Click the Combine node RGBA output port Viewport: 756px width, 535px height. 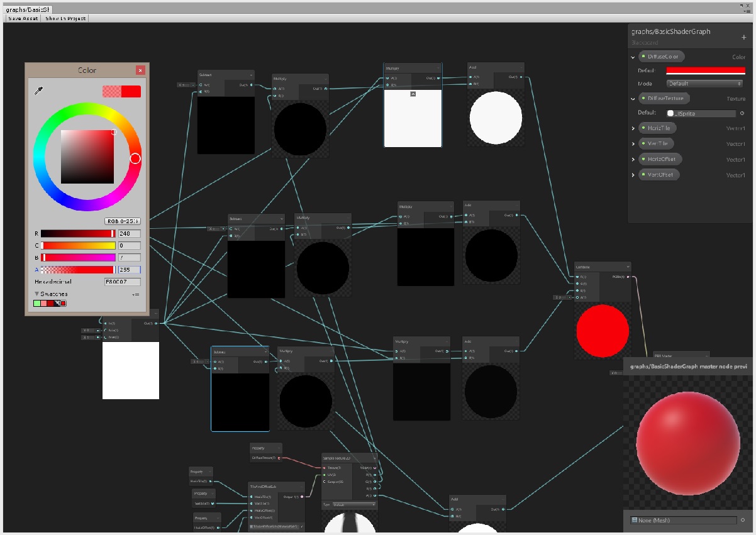click(627, 276)
